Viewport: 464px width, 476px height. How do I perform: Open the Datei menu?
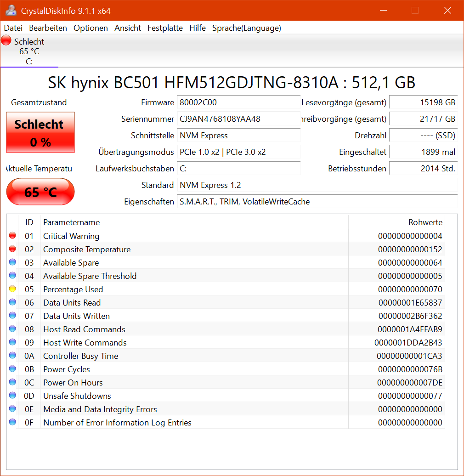[13, 28]
